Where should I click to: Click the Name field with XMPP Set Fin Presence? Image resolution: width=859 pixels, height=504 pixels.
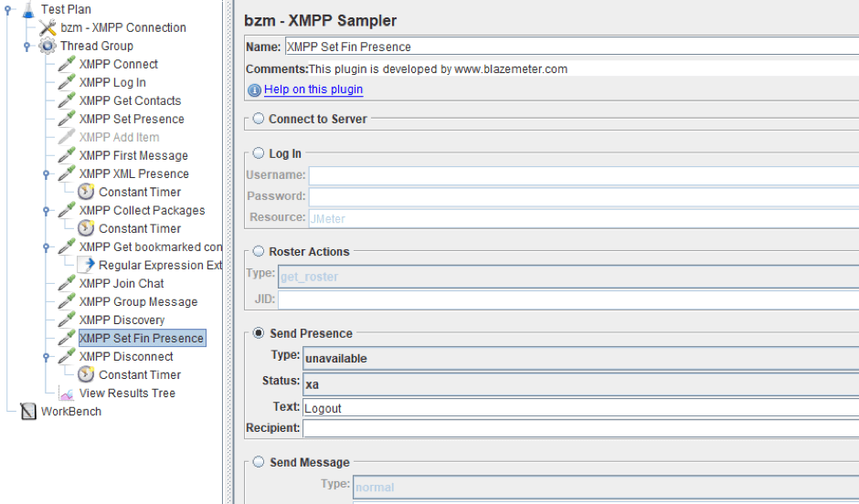coord(572,47)
